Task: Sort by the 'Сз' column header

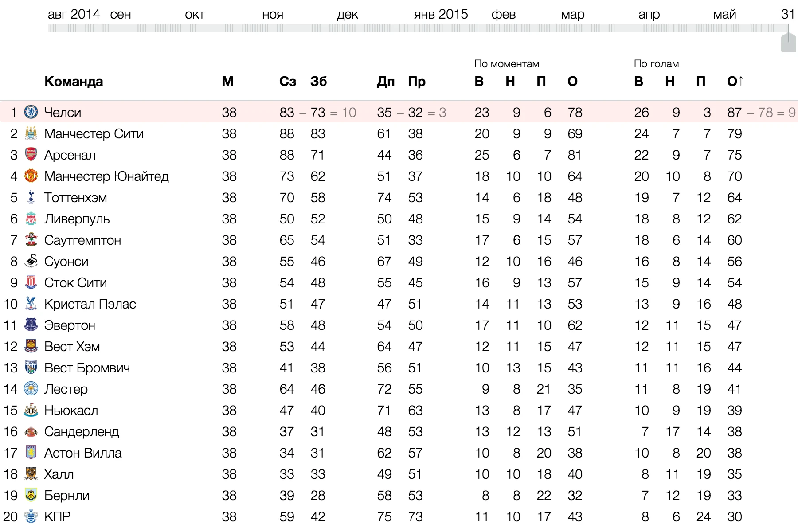Action: [x=288, y=82]
